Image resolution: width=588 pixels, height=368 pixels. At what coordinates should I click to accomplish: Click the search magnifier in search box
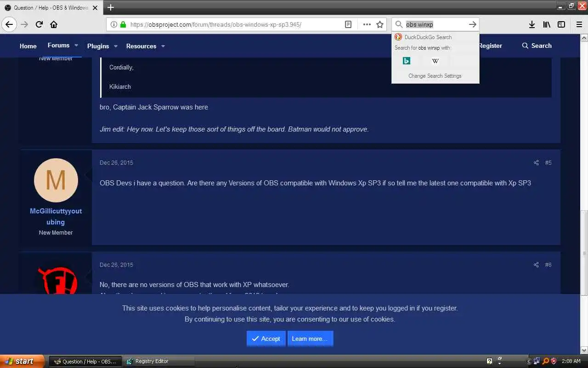pyautogui.click(x=399, y=24)
